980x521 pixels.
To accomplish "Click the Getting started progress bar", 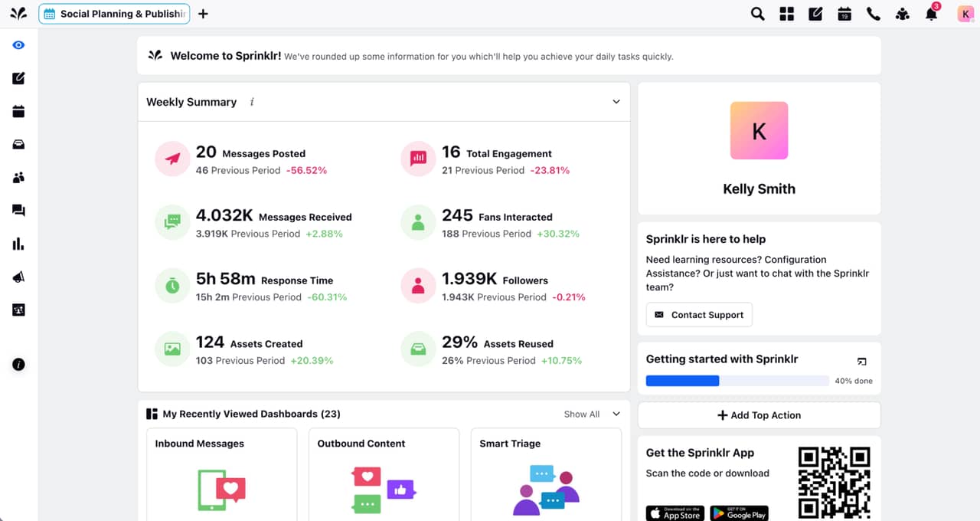I will pyautogui.click(x=737, y=381).
